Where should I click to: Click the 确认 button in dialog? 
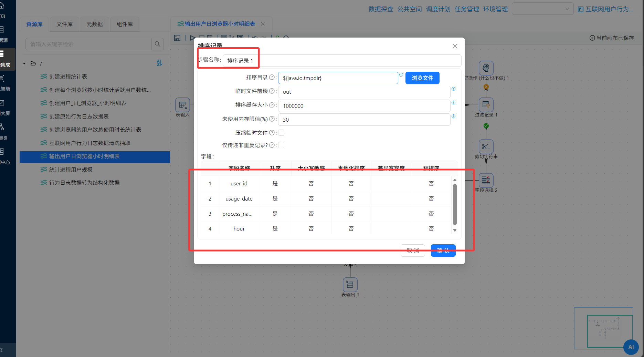[x=443, y=251]
